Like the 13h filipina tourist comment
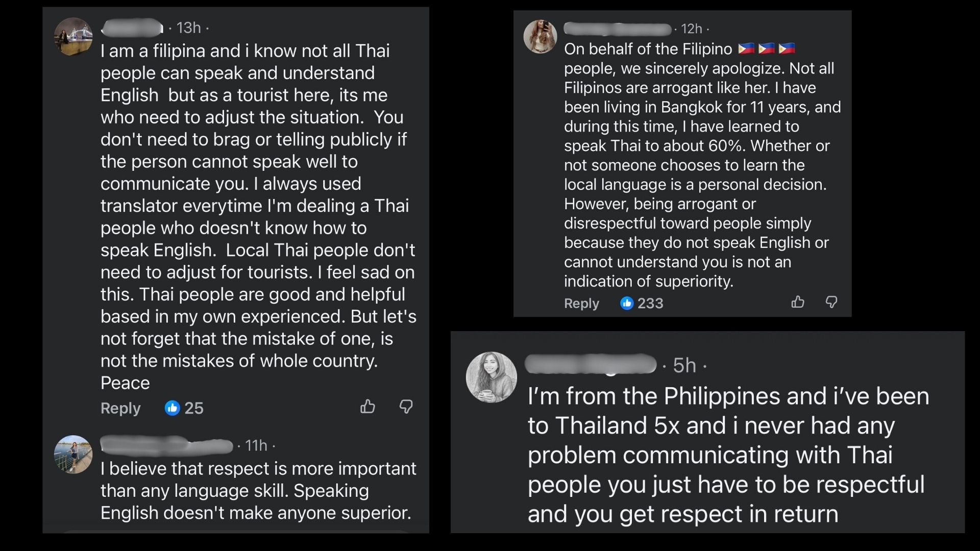Image resolution: width=980 pixels, height=551 pixels. coord(367,407)
